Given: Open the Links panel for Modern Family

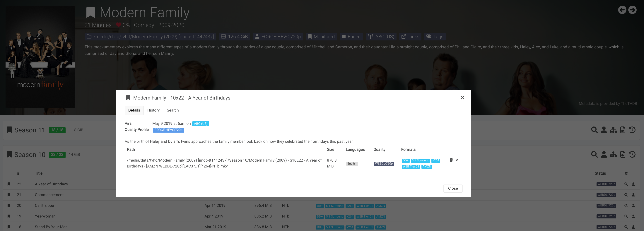Looking at the screenshot, I should pyautogui.click(x=411, y=37).
